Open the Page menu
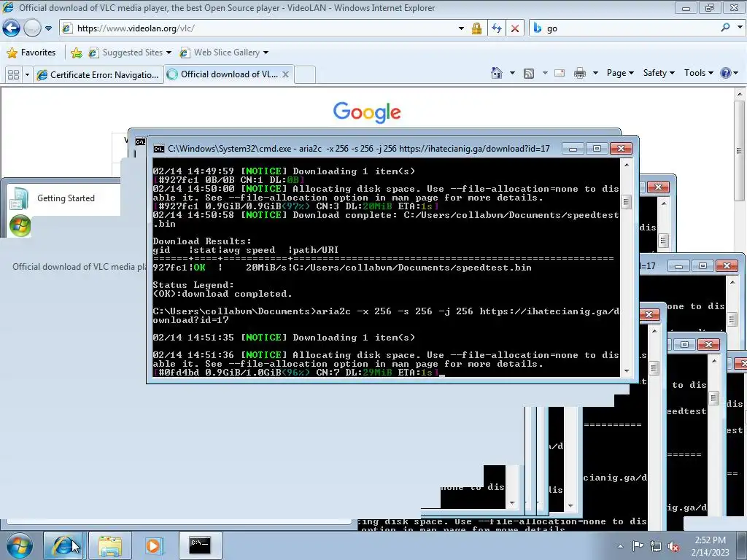 coord(620,73)
